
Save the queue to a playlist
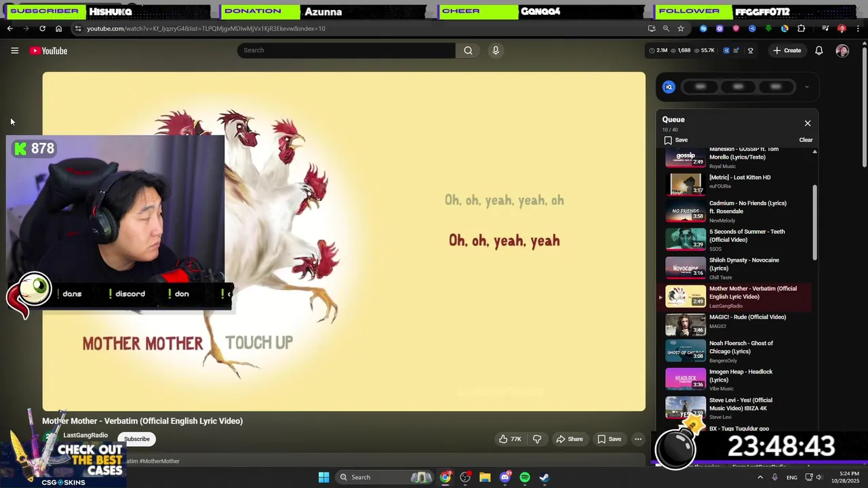point(675,140)
